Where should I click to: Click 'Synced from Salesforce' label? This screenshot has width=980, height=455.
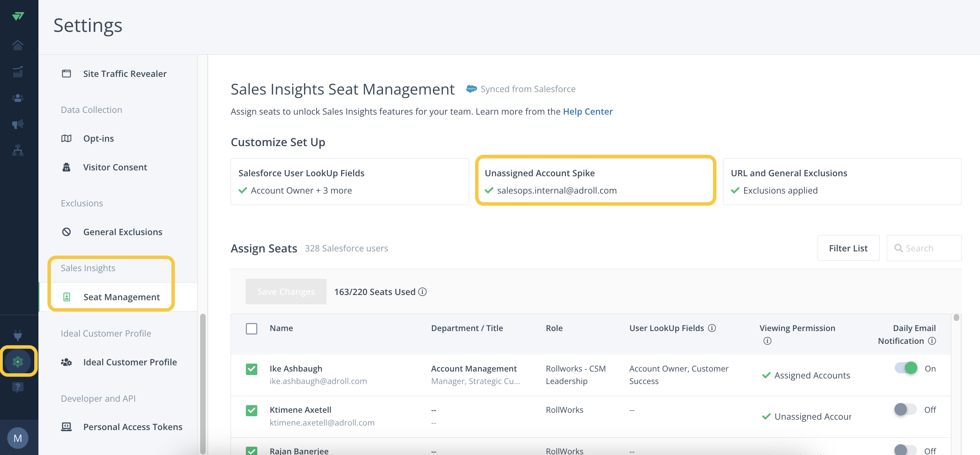[528, 89]
